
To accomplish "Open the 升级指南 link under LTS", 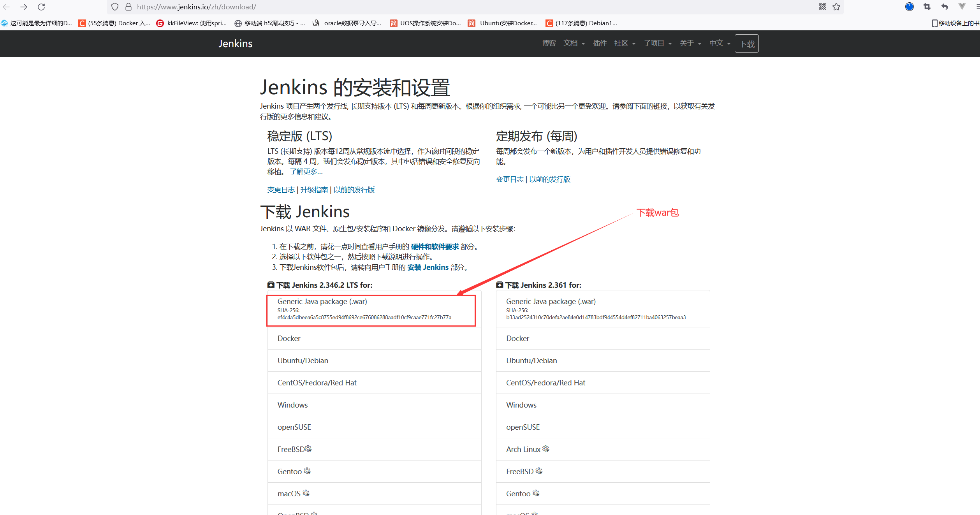I will click(x=314, y=190).
